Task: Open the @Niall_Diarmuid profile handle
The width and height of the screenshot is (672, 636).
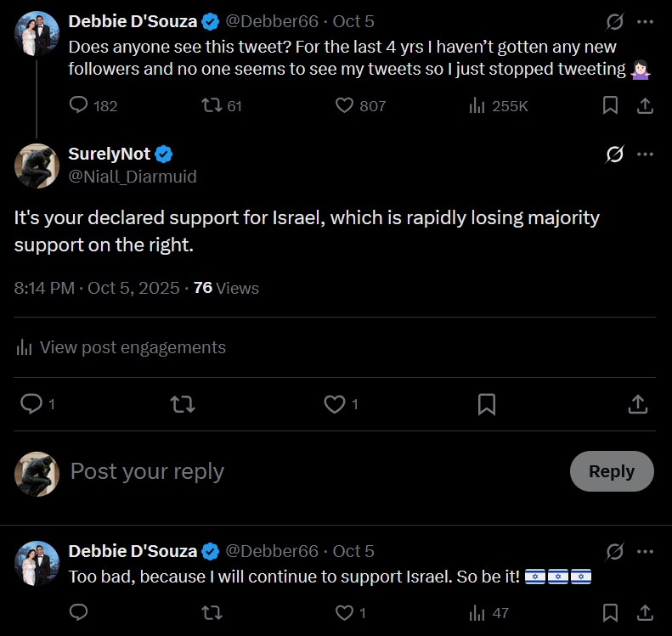Action: pyautogui.click(x=132, y=177)
